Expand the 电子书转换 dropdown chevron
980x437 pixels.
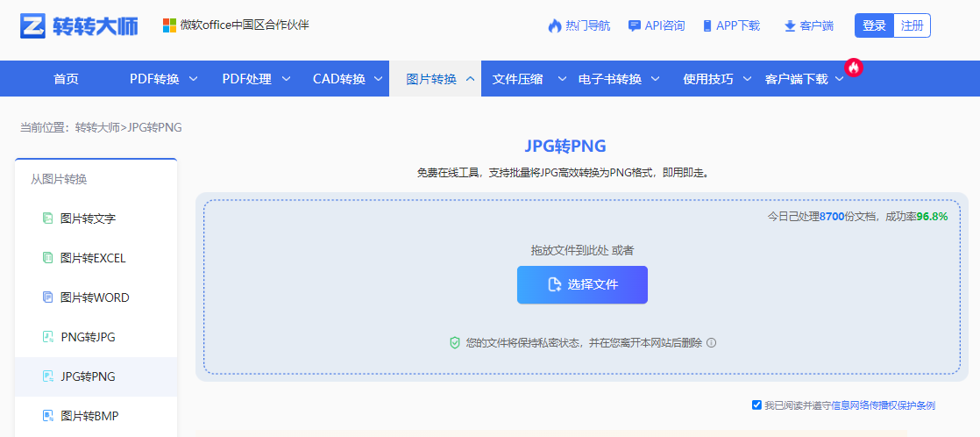point(655,79)
